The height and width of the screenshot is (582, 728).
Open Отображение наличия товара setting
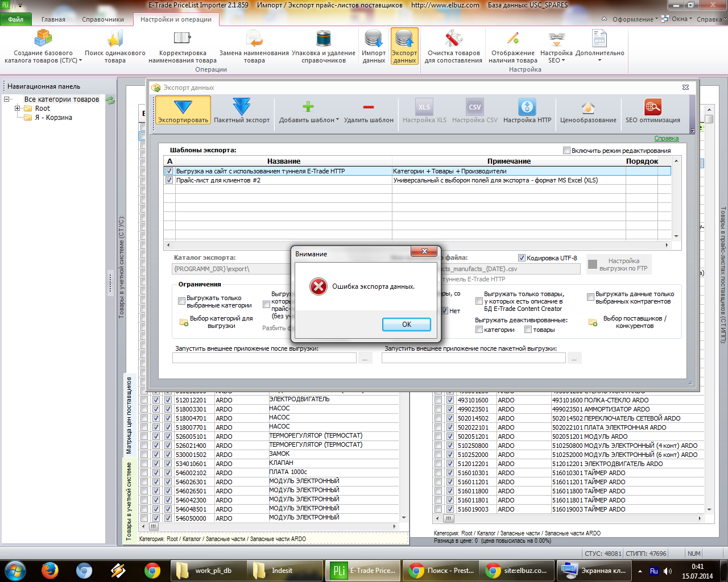click(513, 47)
